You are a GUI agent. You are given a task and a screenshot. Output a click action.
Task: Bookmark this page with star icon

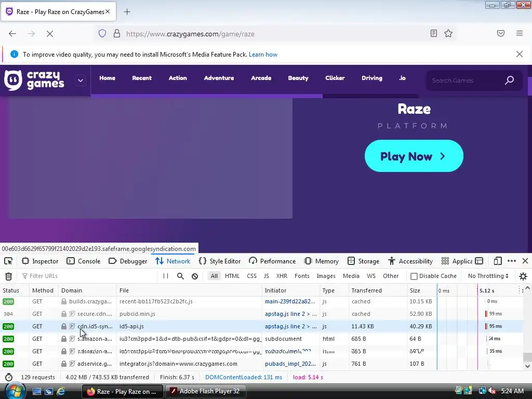click(448, 33)
